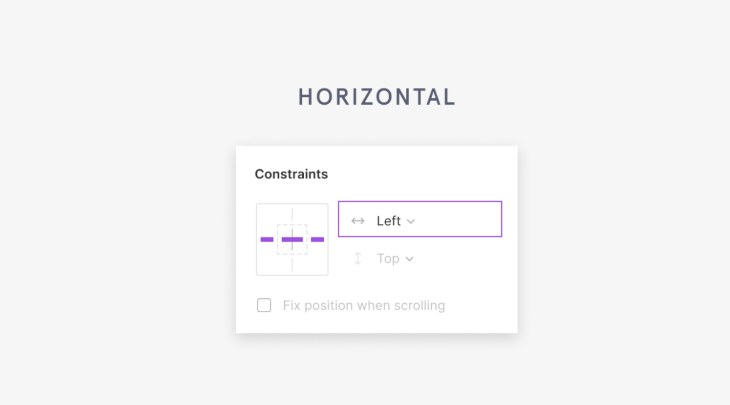Viewport: 730px width, 405px height.
Task: Click the Constraints panel heading
Action: pos(291,174)
